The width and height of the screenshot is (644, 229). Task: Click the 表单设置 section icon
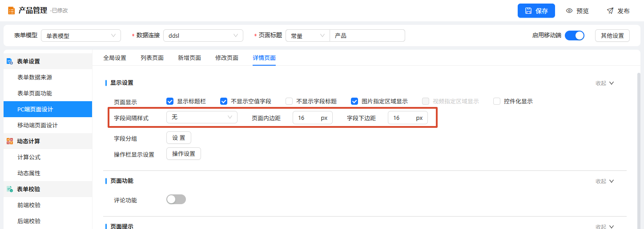click(9, 61)
